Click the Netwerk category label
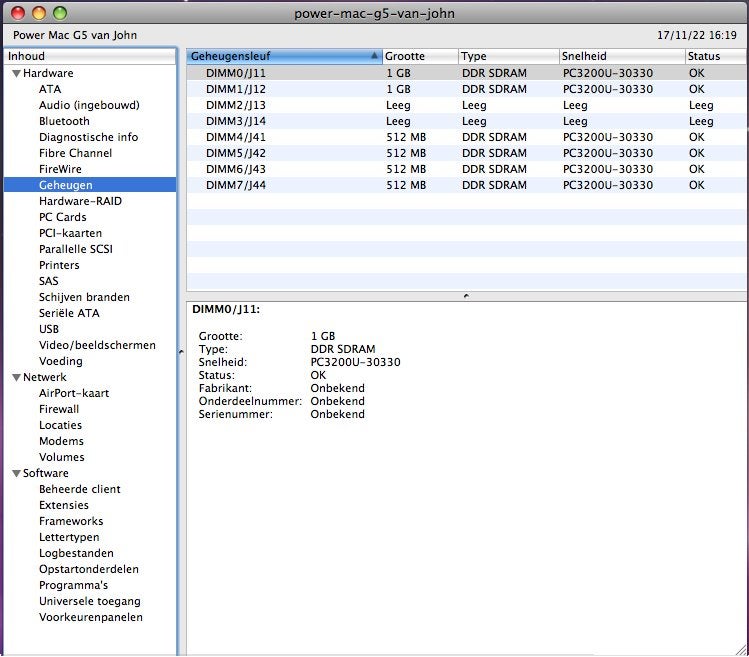 point(45,377)
